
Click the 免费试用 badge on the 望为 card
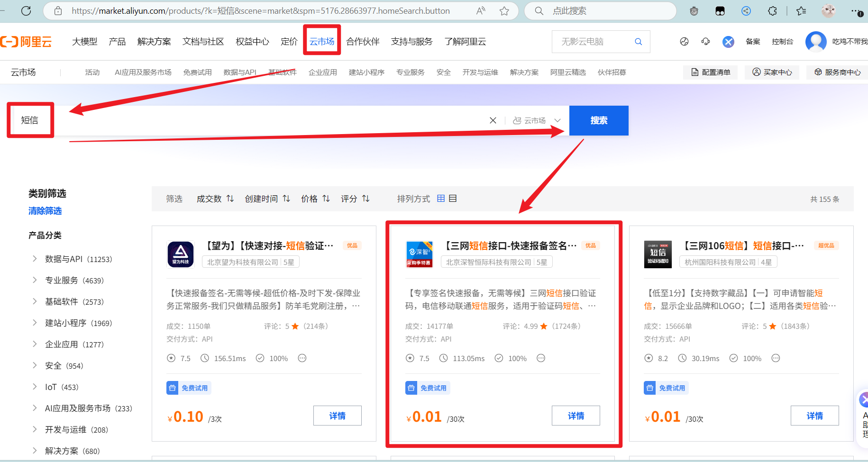point(189,388)
